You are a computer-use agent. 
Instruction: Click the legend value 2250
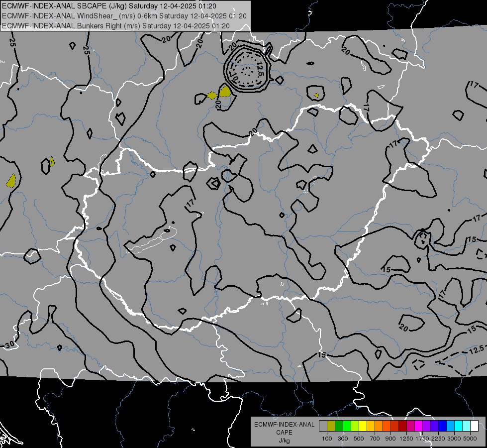click(438, 439)
